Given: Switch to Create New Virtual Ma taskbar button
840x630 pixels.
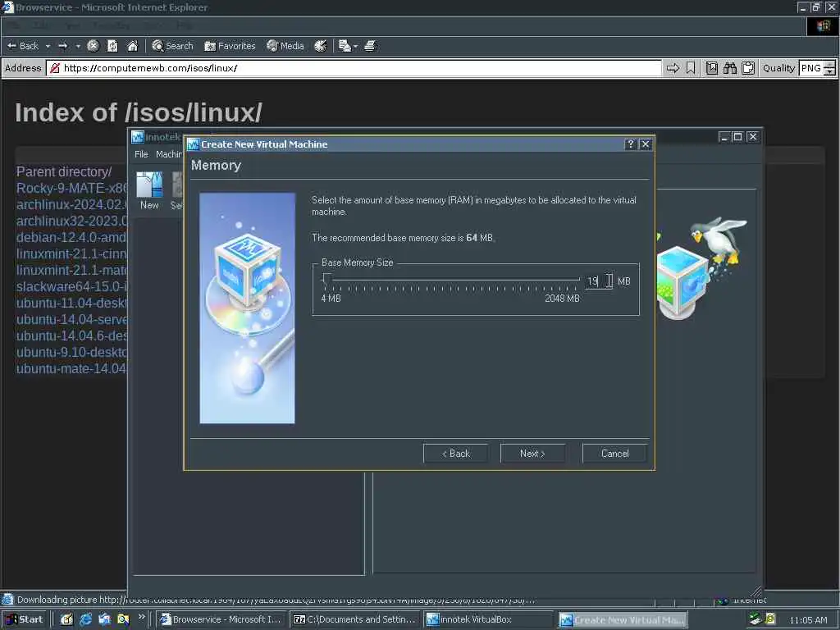Looking at the screenshot, I should (622, 620).
